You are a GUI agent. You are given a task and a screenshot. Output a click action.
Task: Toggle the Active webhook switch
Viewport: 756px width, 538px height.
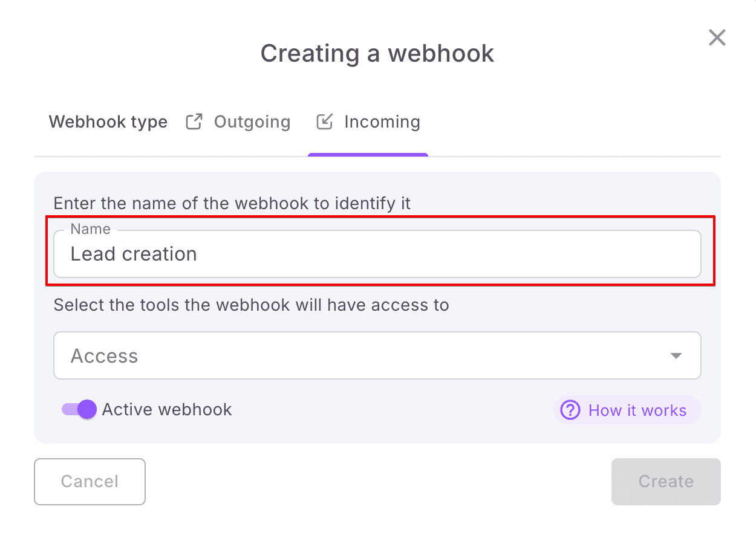click(x=79, y=409)
